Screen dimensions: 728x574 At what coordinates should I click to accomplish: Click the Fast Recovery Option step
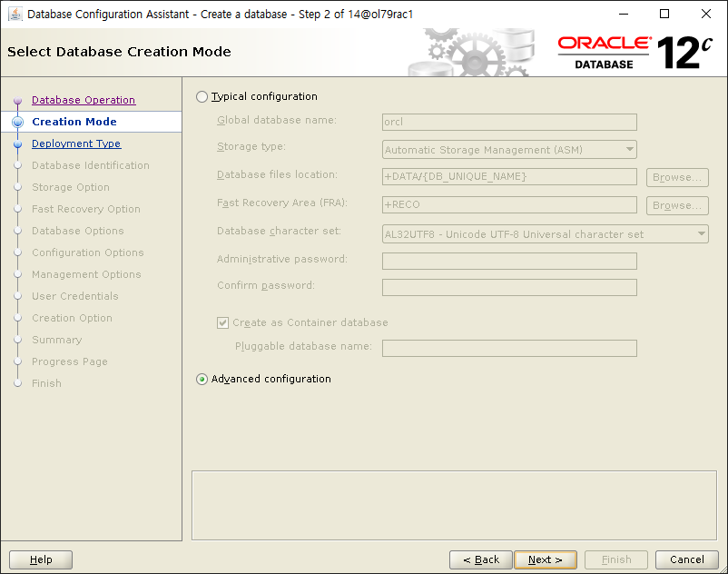[86, 209]
